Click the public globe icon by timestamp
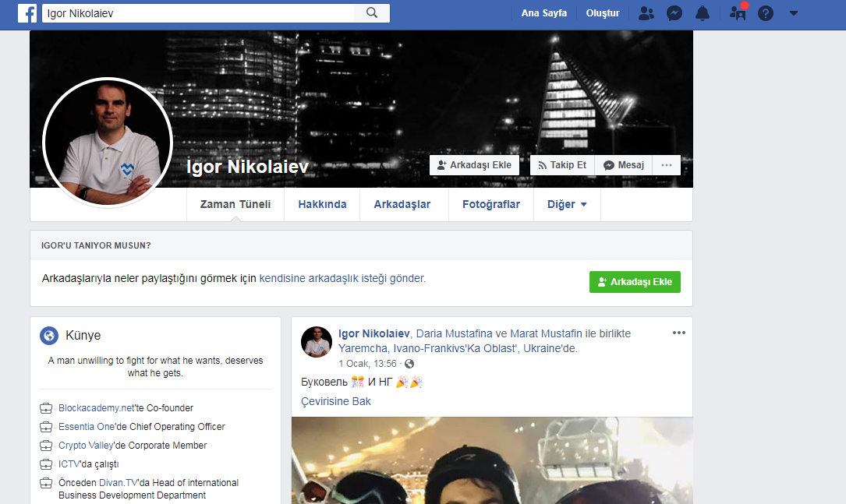Viewport: 846px width, 504px height. coord(409,364)
